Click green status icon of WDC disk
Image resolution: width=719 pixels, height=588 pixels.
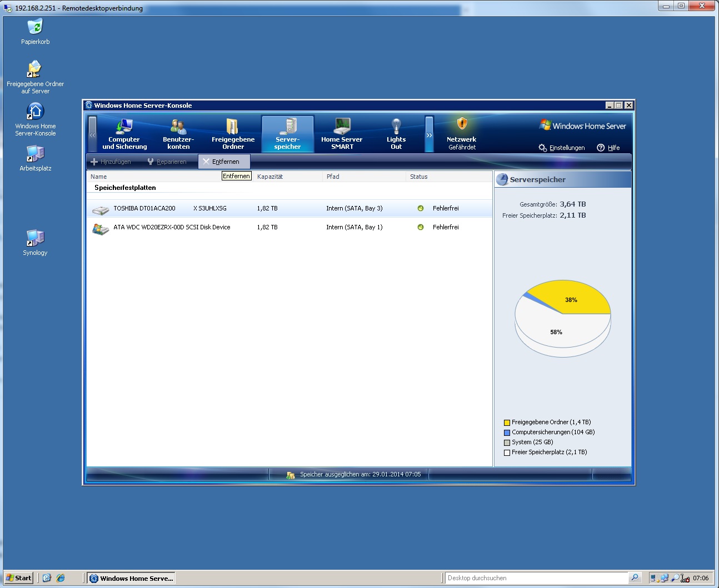421,227
